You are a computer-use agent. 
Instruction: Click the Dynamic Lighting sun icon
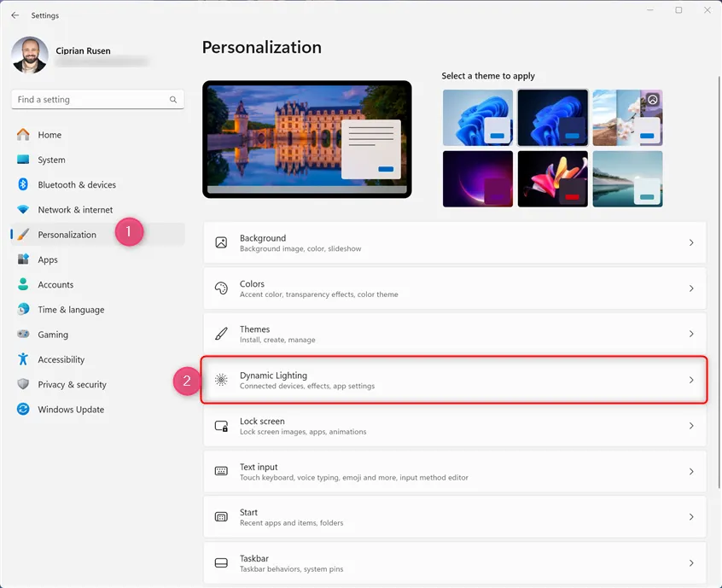(221, 380)
